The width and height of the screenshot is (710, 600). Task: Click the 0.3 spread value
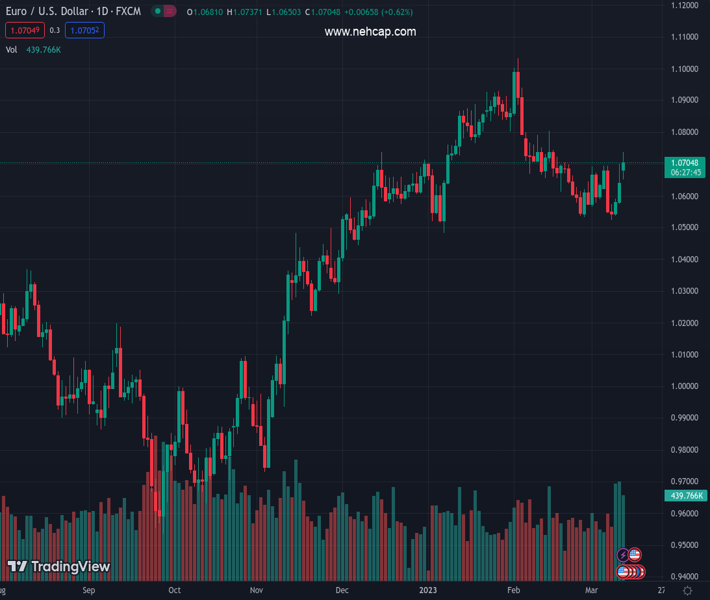coord(54,31)
